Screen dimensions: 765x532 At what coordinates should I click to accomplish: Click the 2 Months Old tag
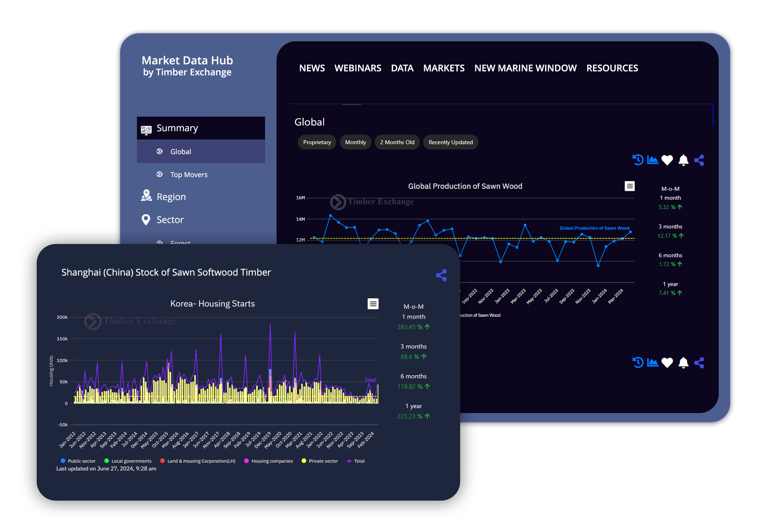[397, 142]
